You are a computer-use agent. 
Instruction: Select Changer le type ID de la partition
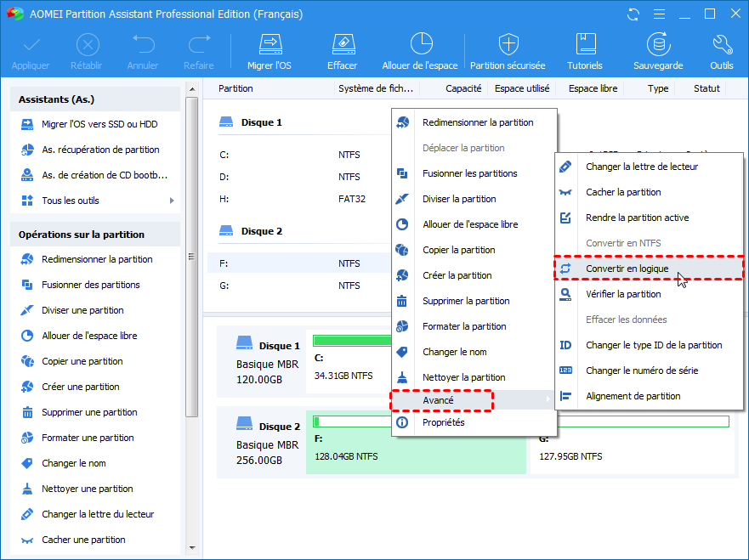(x=649, y=345)
